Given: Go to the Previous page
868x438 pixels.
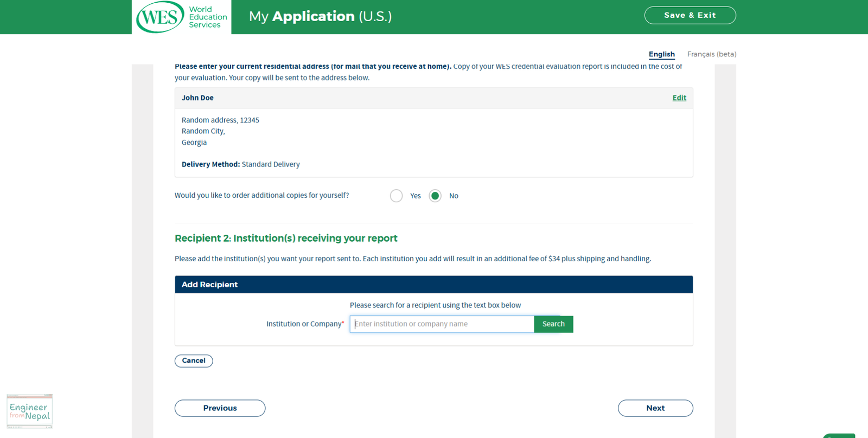Looking at the screenshot, I should [x=220, y=408].
